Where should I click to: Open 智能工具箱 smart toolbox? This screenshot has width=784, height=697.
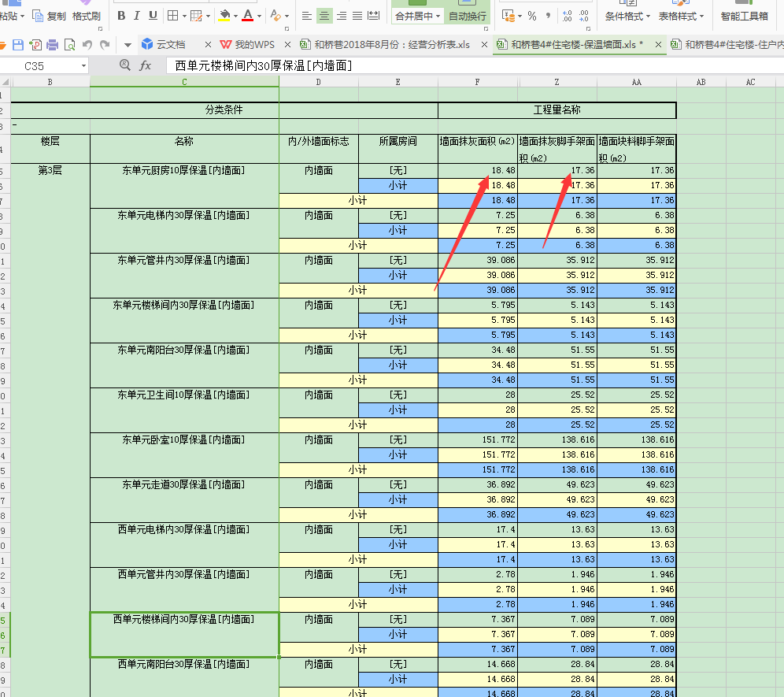(x=744, y=16)
